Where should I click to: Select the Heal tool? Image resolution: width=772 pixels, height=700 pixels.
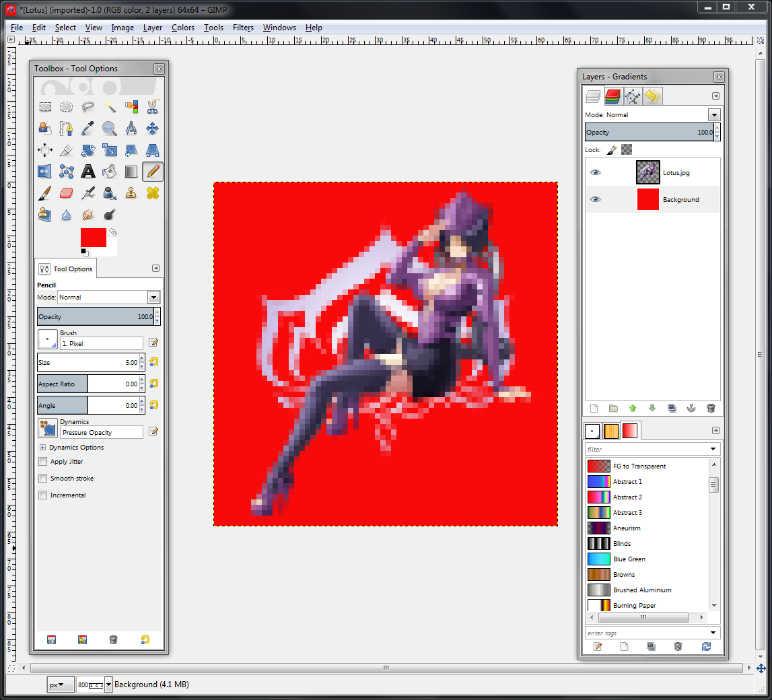[x=153, y=193]
